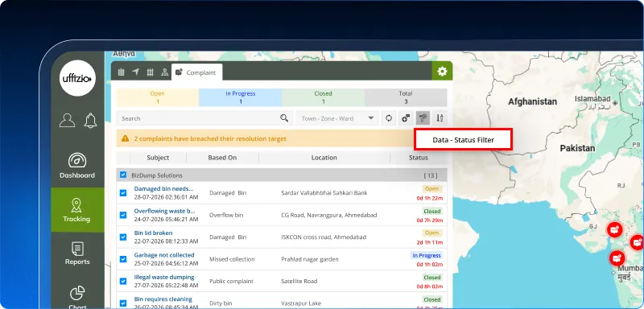The height and width of the screenshot is (309, 644).
Task: Go to Dashboard in the sidebar
Action: click(x=77, y=166)
